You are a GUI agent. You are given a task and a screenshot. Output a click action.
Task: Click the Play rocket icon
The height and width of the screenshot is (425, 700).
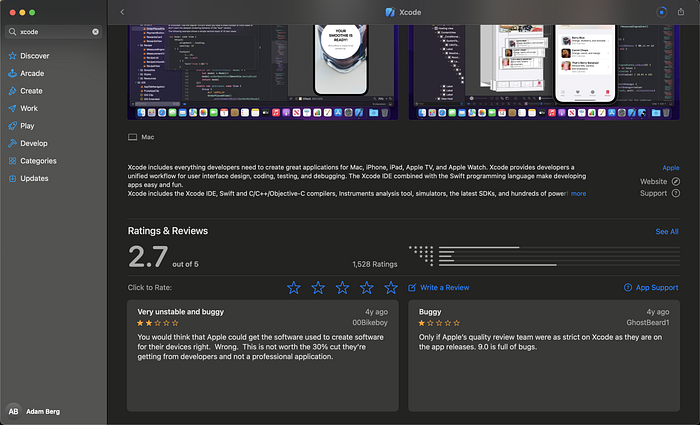coord(12,126)
